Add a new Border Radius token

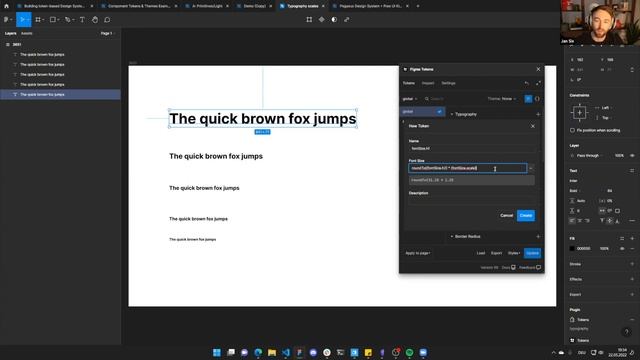coord(538,237)
